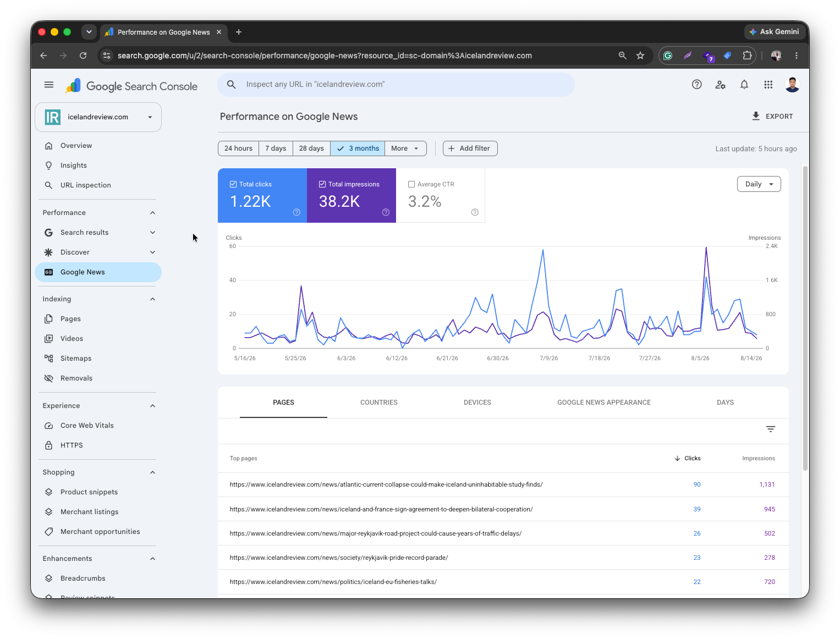Select Google News in the sidebar
Image resolution: width=840 pixels, height=639 pixels.
coord(98,272)
